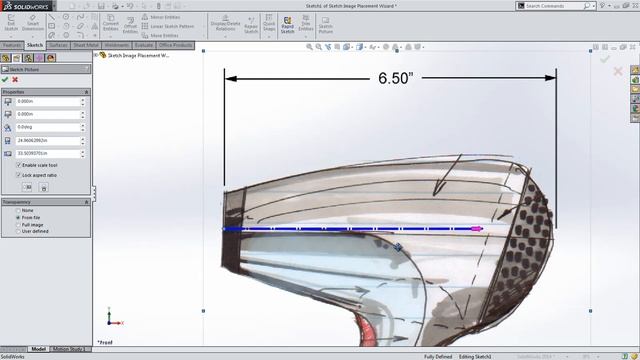640x360 pixels.
Task: Select Move Entities command
Action: pos(160,36)
